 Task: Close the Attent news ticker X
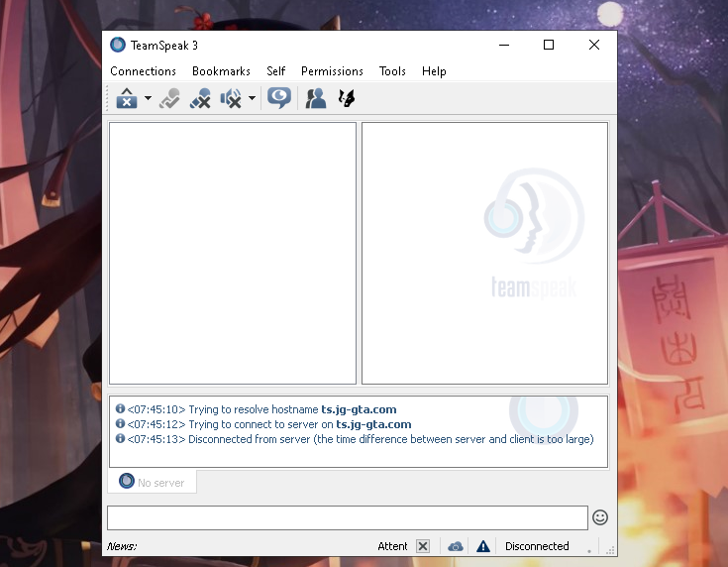[423, 546]
